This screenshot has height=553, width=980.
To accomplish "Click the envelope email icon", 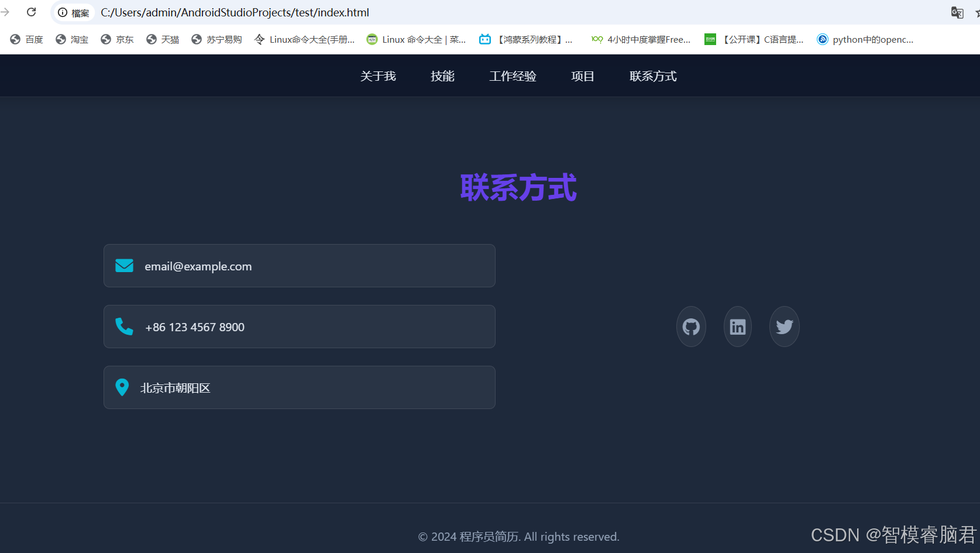I will (124, 266).
